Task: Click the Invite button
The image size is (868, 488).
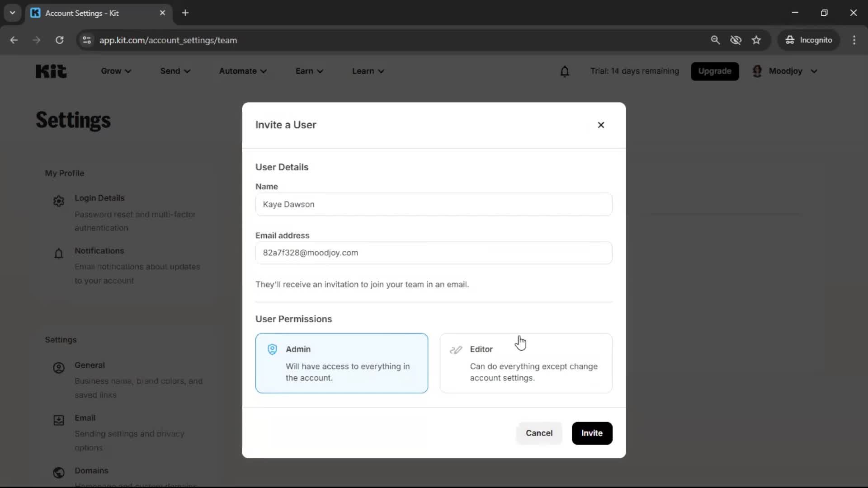Action: click(592, 433)
